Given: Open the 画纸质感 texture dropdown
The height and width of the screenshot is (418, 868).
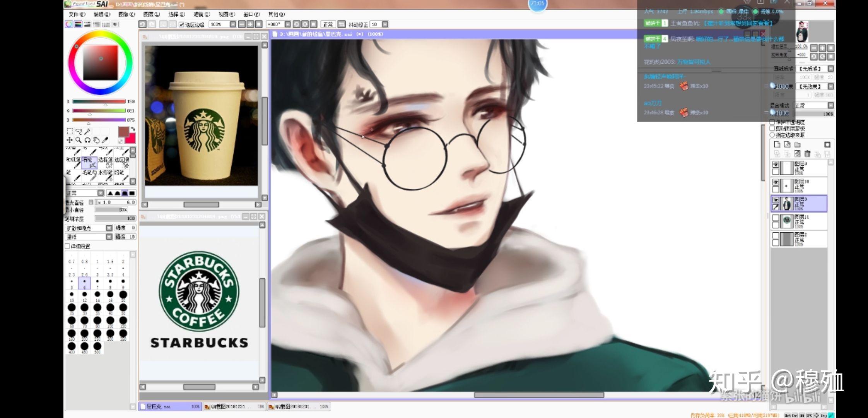Looking at the screenshot, I should click(x=830, y=69).
